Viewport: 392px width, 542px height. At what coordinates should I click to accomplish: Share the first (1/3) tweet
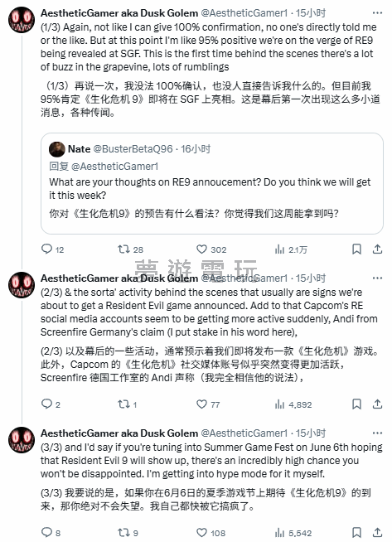377,249
